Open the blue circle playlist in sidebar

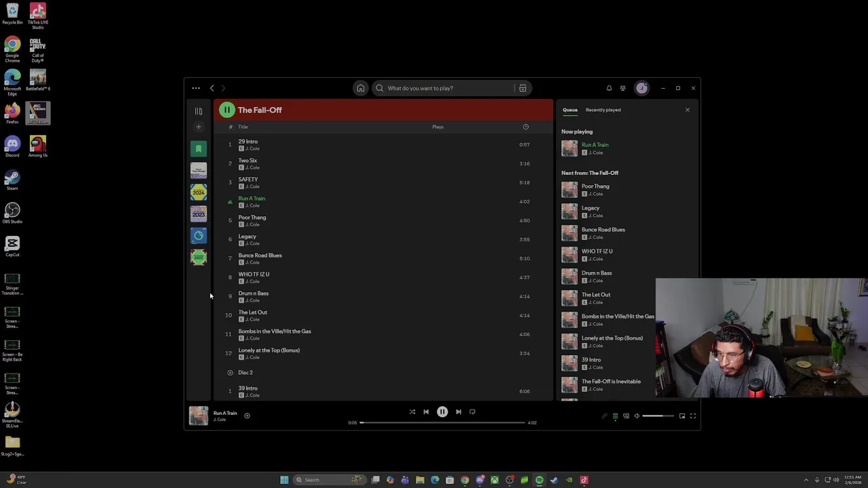(x=199, y=236)
